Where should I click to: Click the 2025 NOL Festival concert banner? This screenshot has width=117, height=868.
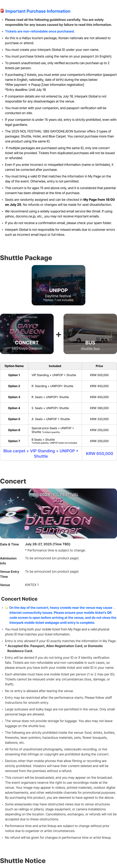(58, 513)
